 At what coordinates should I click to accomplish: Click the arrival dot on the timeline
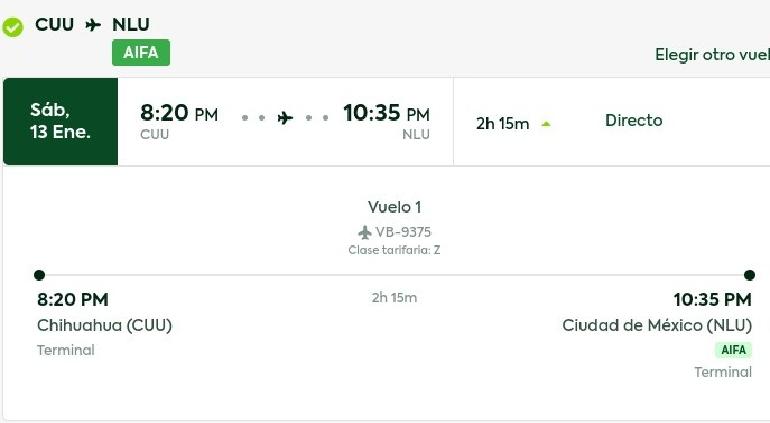coord(749,275)
